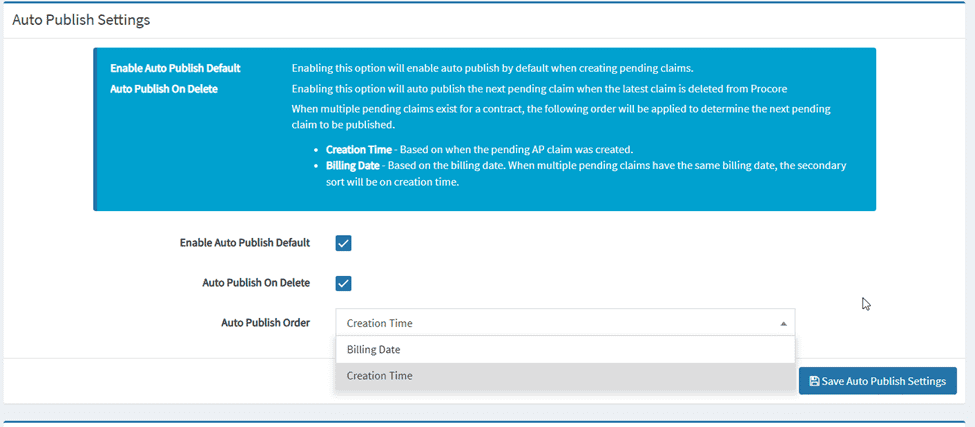Click the Auto Publish Order field label
Image resolution: width=975 pixels, height=427 pixels.
tap(265, 323)
